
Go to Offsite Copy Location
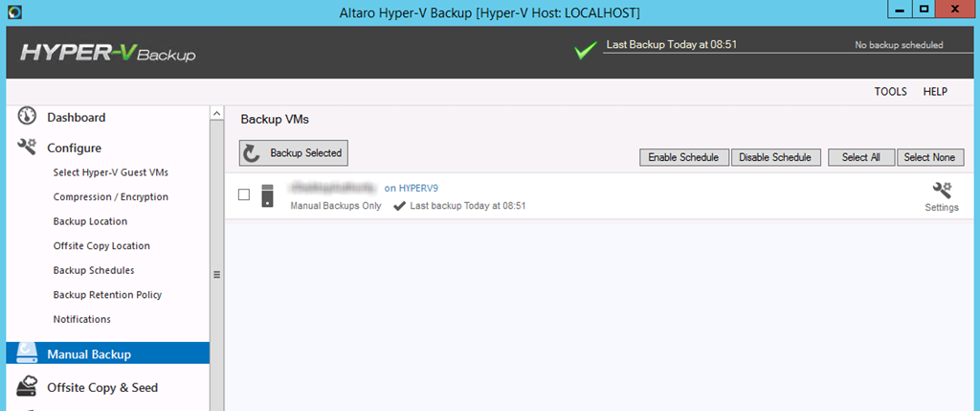(101, 246)
